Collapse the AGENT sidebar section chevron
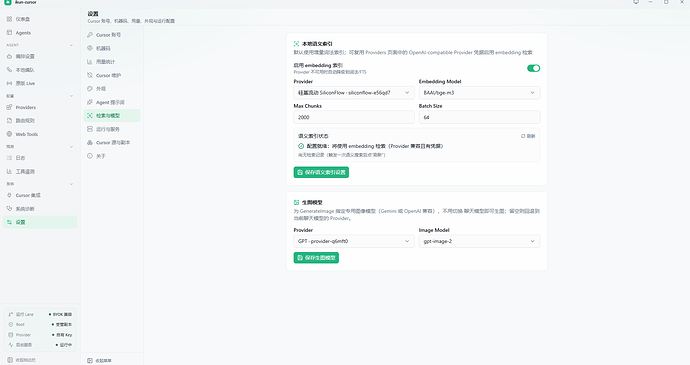 [x=72, y=45]
